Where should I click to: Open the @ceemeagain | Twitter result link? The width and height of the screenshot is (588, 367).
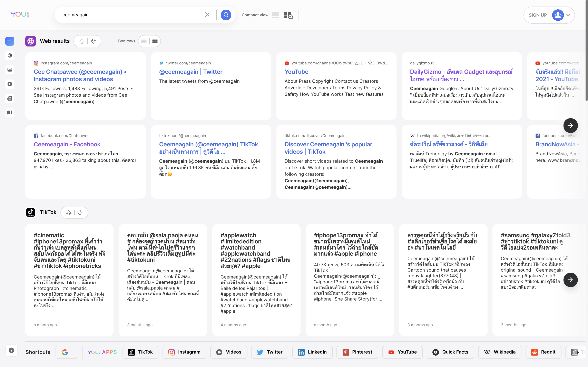191,72
